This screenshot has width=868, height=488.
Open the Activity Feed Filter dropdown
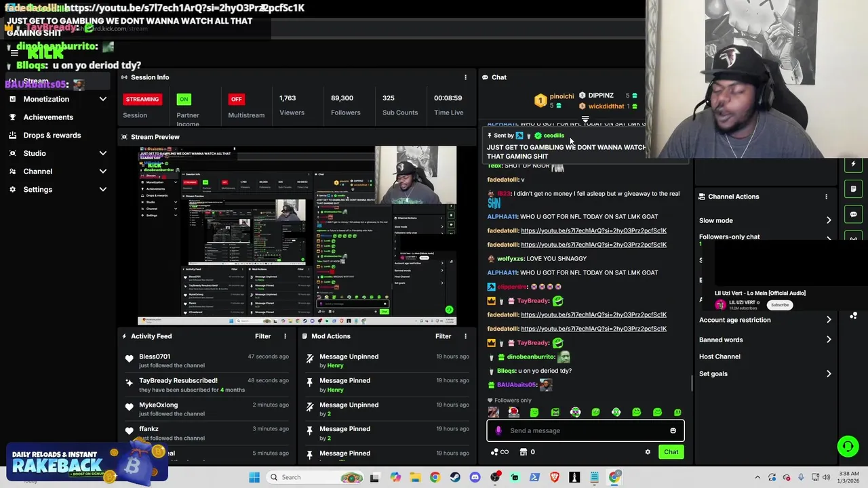click(x=262, y=336)
